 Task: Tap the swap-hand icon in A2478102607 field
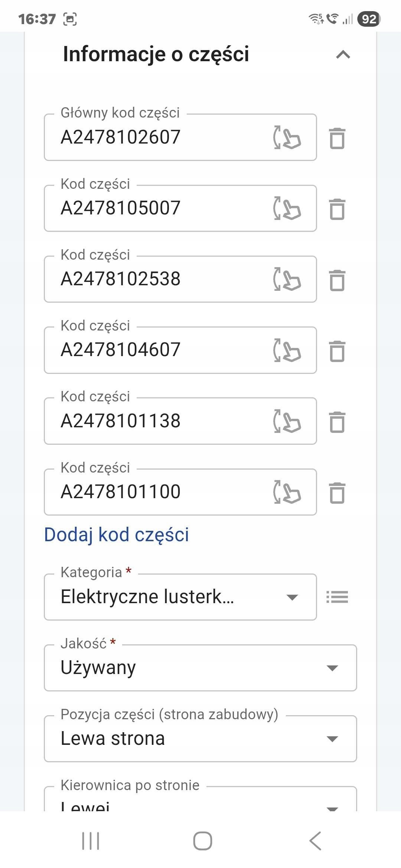point(287,138)
